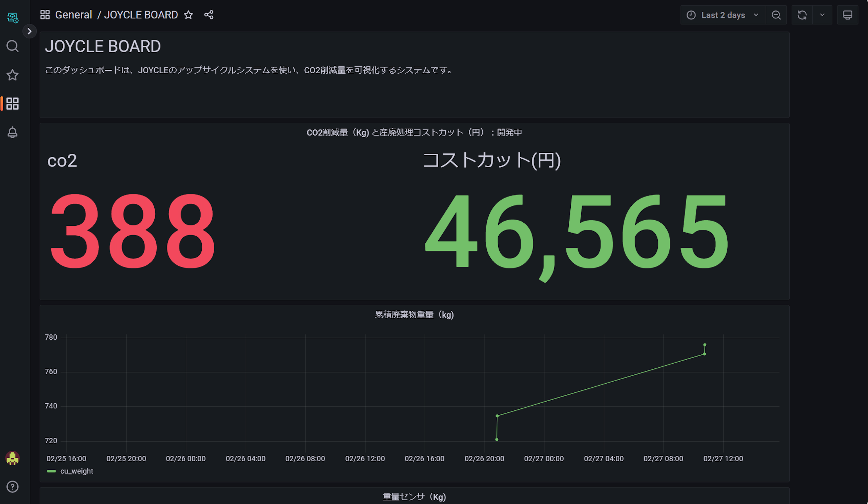
Task: Open Starred dashboards from the sidebar
Action: pyautogui.click(x=13, y=75)
